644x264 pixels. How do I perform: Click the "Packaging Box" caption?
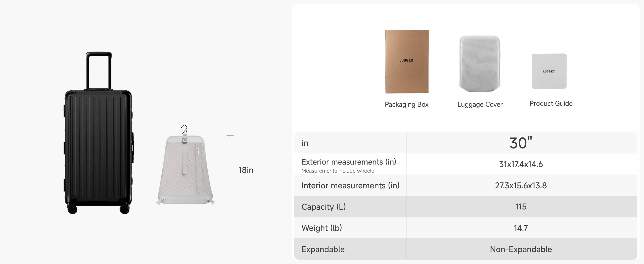(406, 104)
